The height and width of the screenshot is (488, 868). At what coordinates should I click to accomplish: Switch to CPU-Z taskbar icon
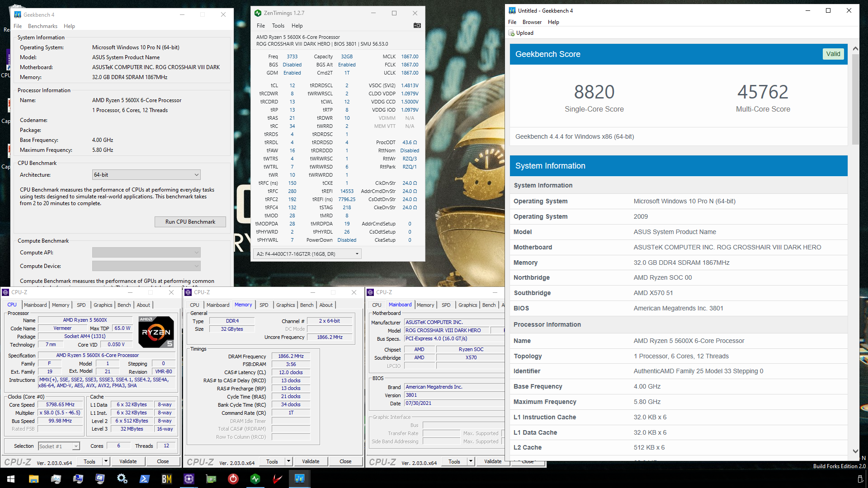click(x=189, y=479)
